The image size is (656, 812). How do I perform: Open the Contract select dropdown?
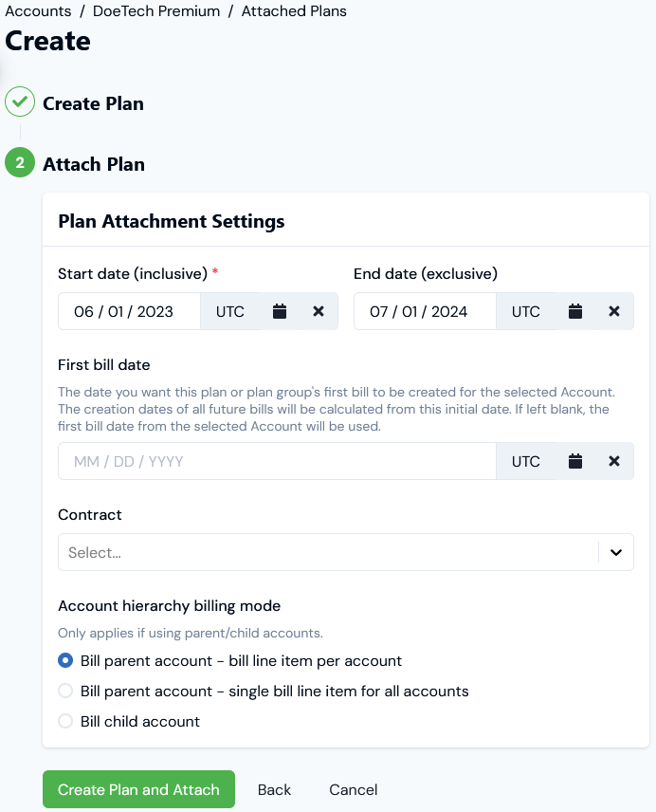tap(332, 551)
